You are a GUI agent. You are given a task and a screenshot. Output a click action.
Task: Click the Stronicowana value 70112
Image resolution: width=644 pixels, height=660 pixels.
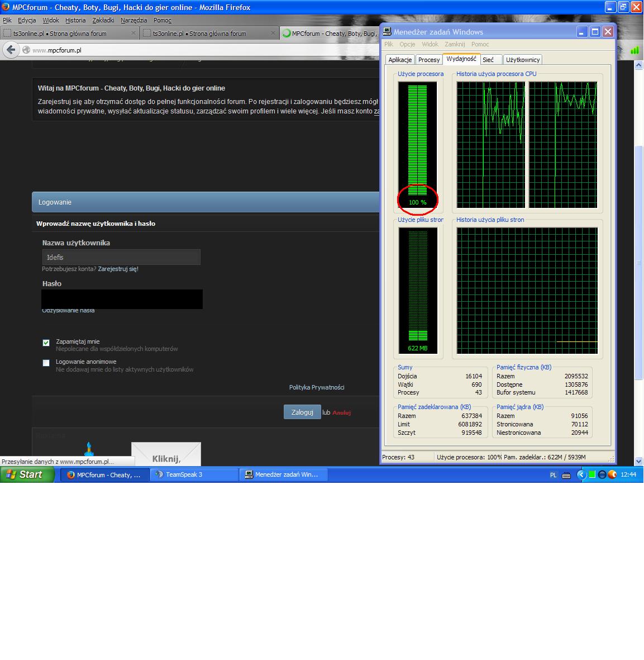(x=580, y=424)
